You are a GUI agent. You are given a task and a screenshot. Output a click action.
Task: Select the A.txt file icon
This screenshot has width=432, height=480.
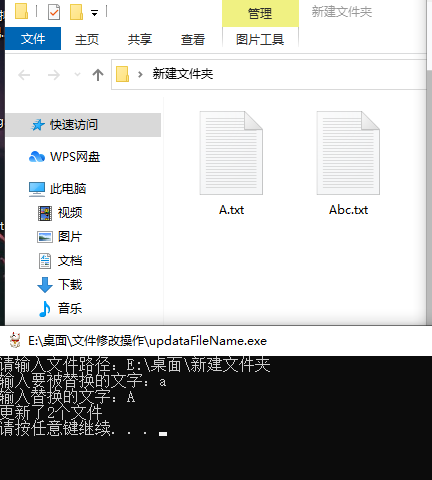[231, 153]
